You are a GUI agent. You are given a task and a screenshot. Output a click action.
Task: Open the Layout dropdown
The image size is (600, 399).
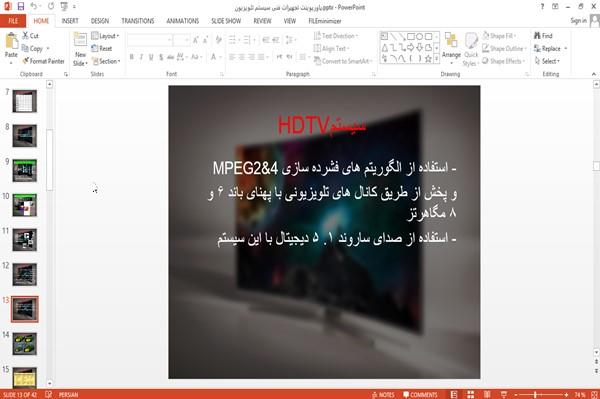coord(105,36)
